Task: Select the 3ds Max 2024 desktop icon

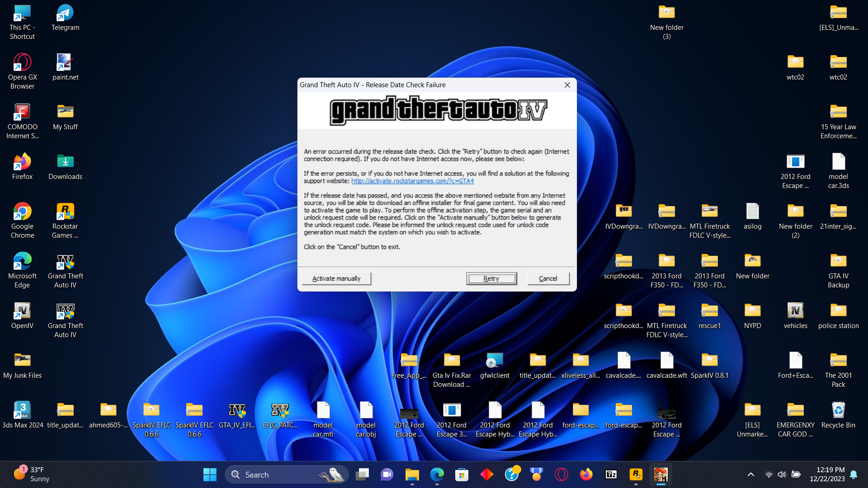Action: pos(22,410)
